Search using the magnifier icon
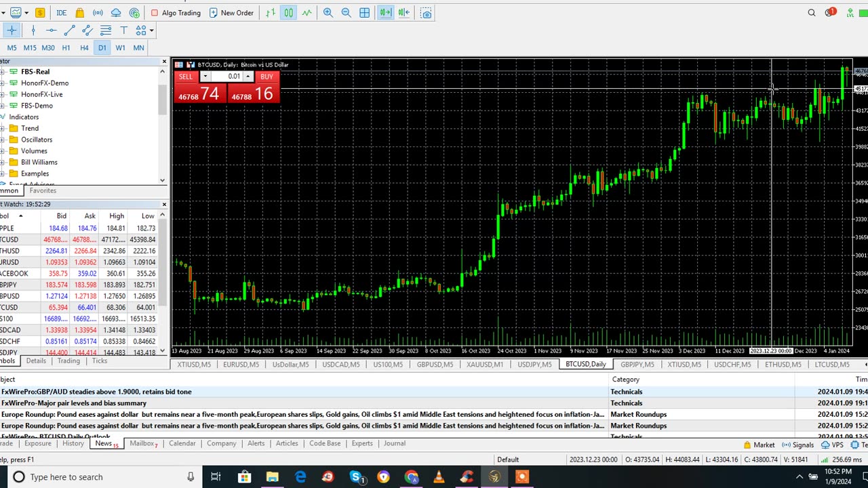The width and height of the screenshot is (868, 488). (812, 13)
